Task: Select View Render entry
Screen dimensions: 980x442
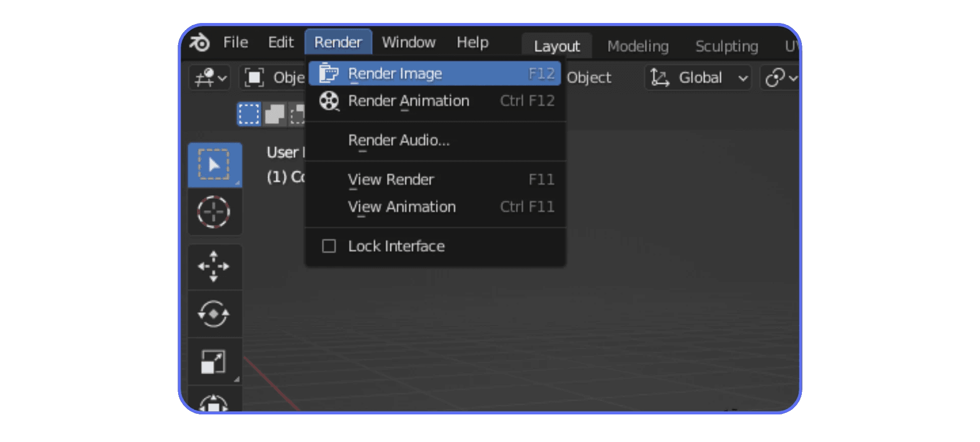Action: (x=435, y=179)
